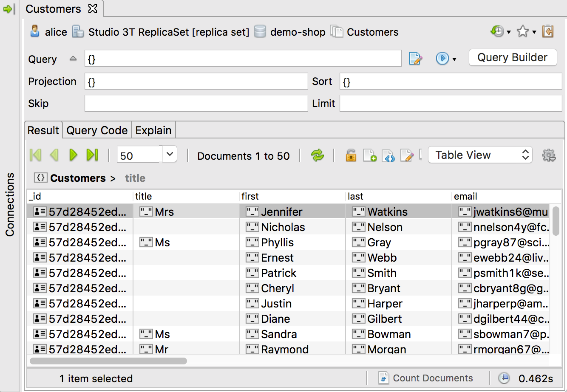567x392 pixels.
Task: Expand the page size 50 dropdown
Action: pyautogui.click(x=170, y=155)
